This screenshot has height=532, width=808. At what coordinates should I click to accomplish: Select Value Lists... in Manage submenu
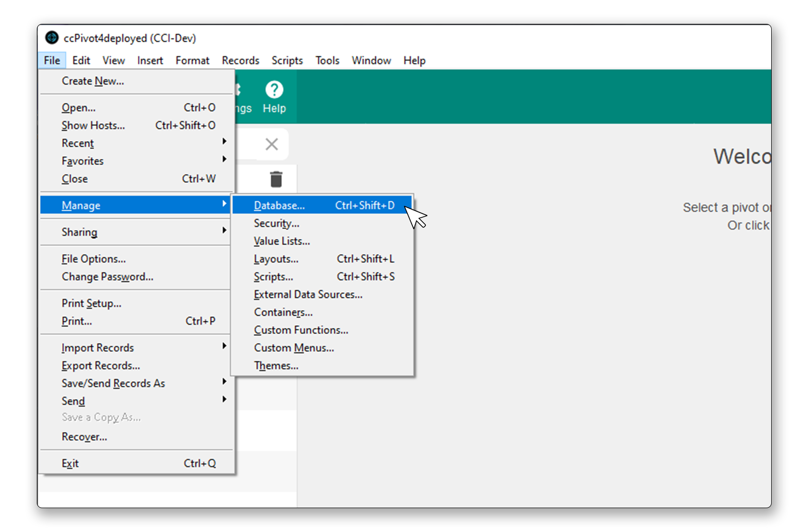(322, 241)
